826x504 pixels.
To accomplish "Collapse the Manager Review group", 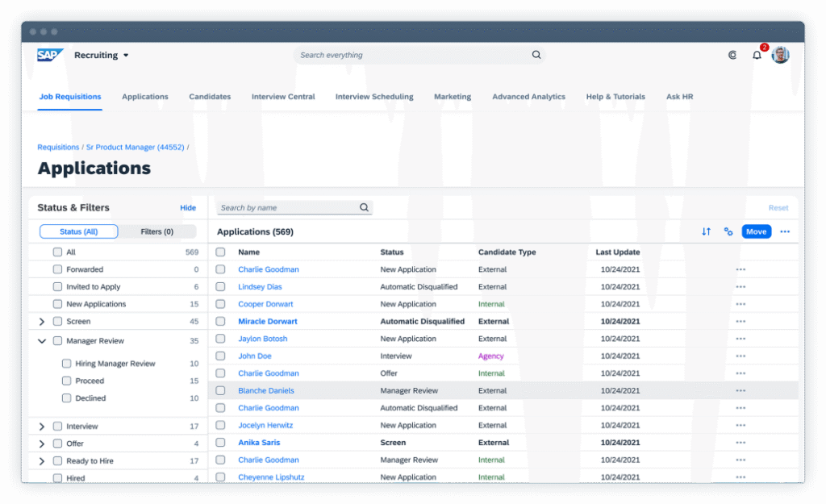I will (42, 341).
